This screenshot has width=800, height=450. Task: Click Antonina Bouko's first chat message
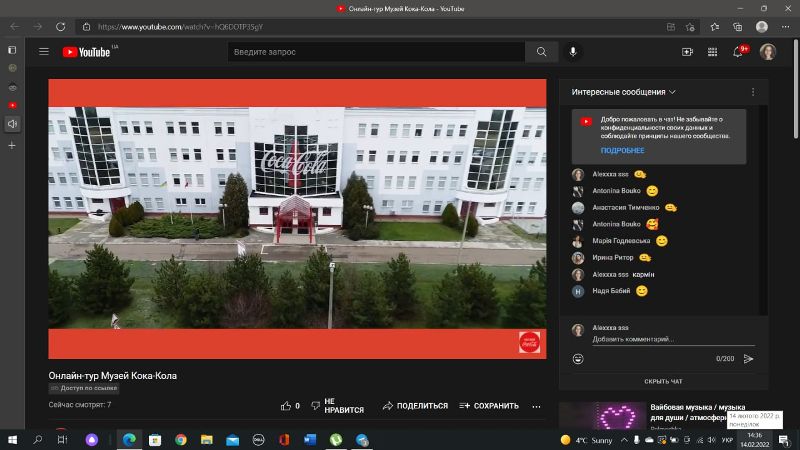click(626, 191)
